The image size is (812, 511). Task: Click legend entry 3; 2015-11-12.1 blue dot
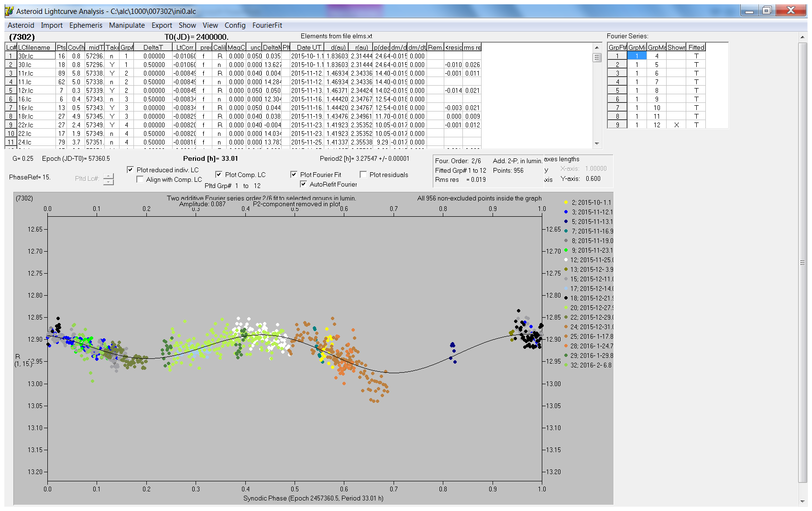566,212
